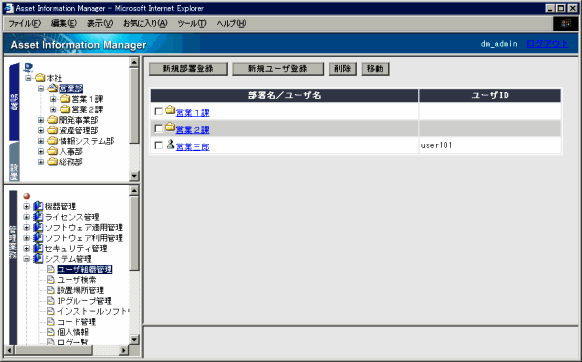The height and width of the screenshot is (362, 582).
Task: Click down arrow of department tree scrollbar
Action: (134, 176)
